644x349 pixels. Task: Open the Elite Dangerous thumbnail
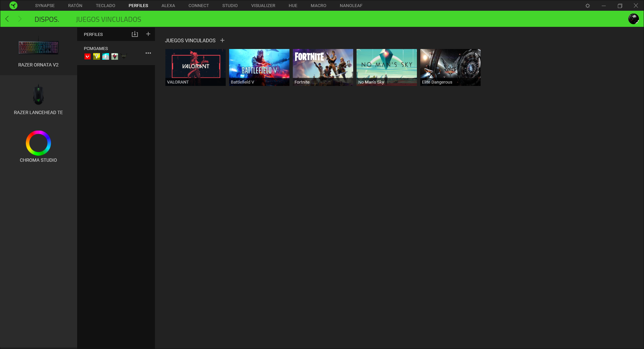[x=450, y=67]
